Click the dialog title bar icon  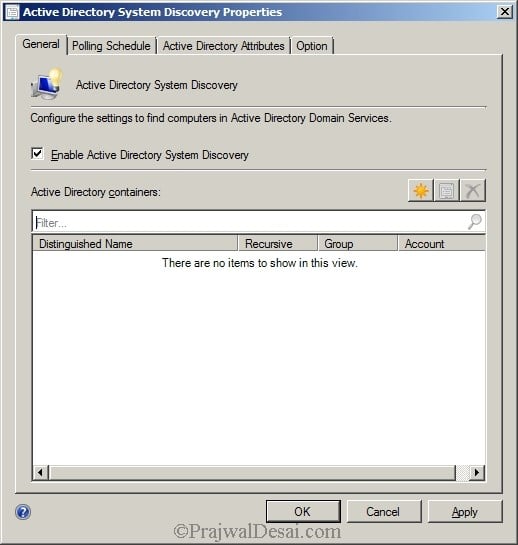13,12
